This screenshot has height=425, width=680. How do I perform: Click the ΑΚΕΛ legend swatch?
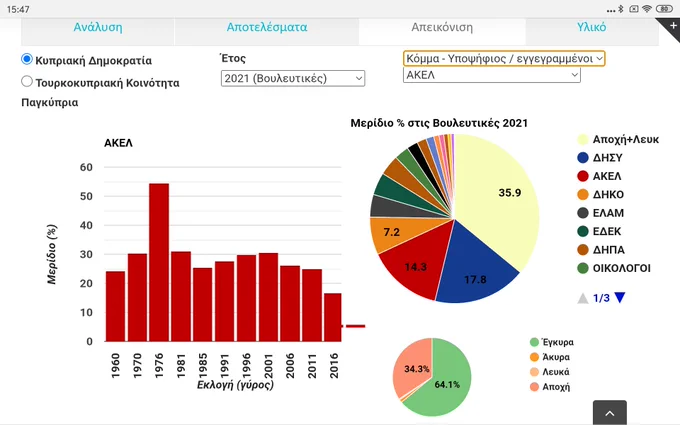pyautogui.click(x=583, y=176)
